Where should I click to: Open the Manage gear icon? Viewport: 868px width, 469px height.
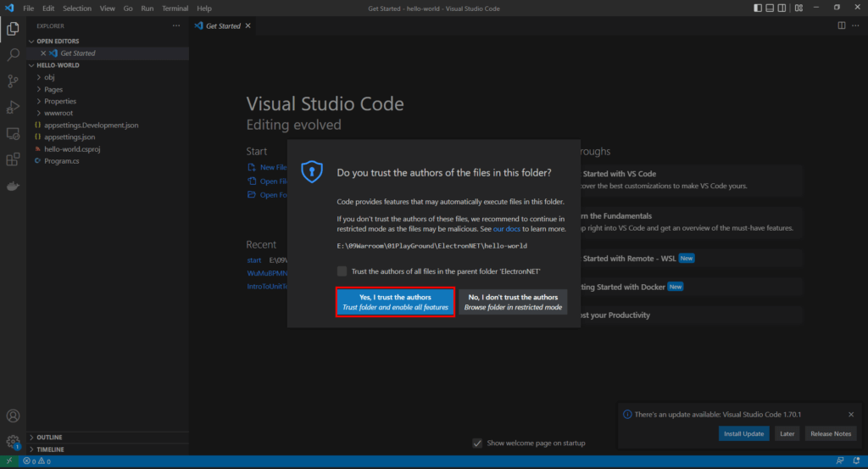(13, 442)
